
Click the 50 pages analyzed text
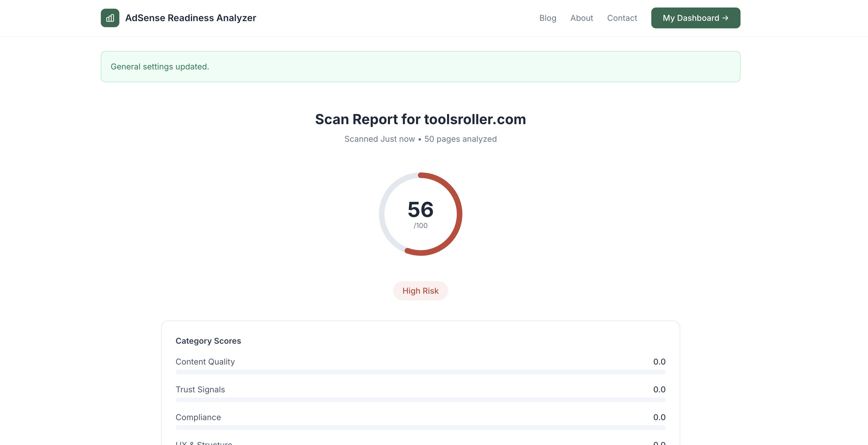click(460, 139)
